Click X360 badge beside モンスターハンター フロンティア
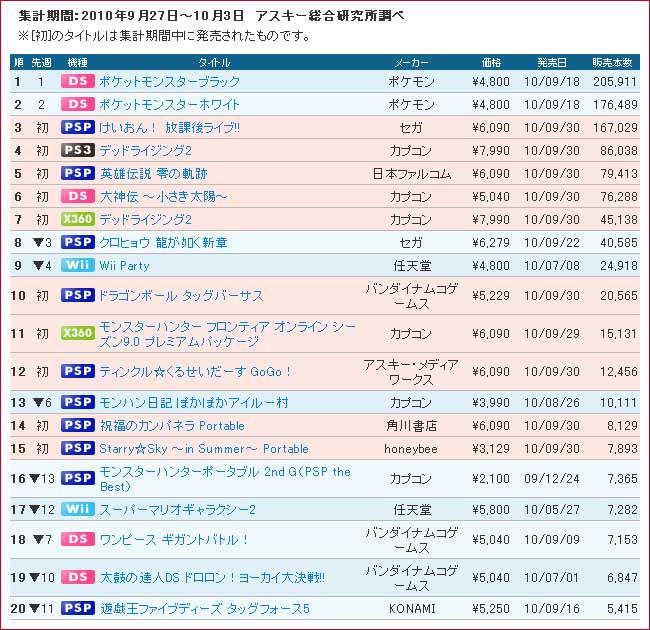650x630 pixels. point(78,333)
